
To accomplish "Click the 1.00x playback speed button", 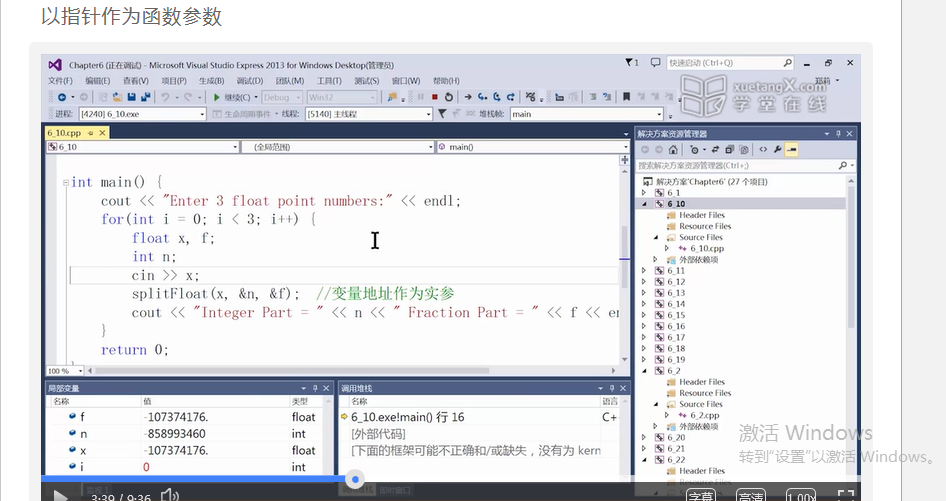I will (x=801, y=496).
